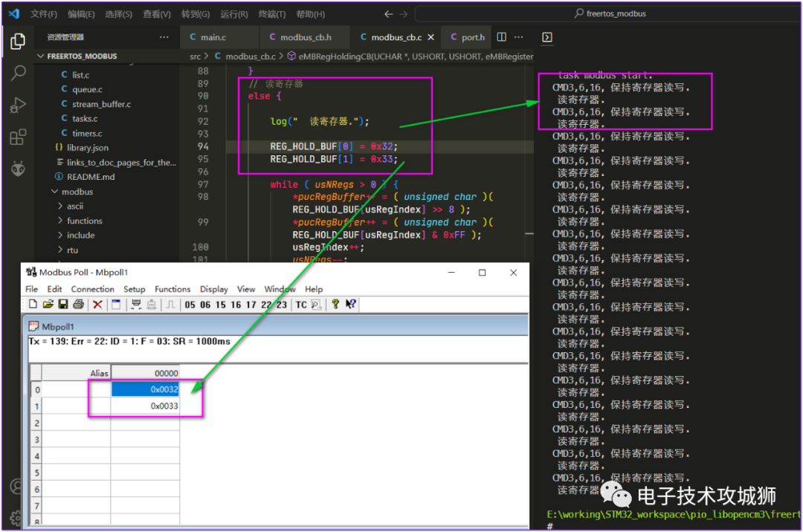Click the TC toolbar button
Screen dimensions: 803x532
(301, 305)
